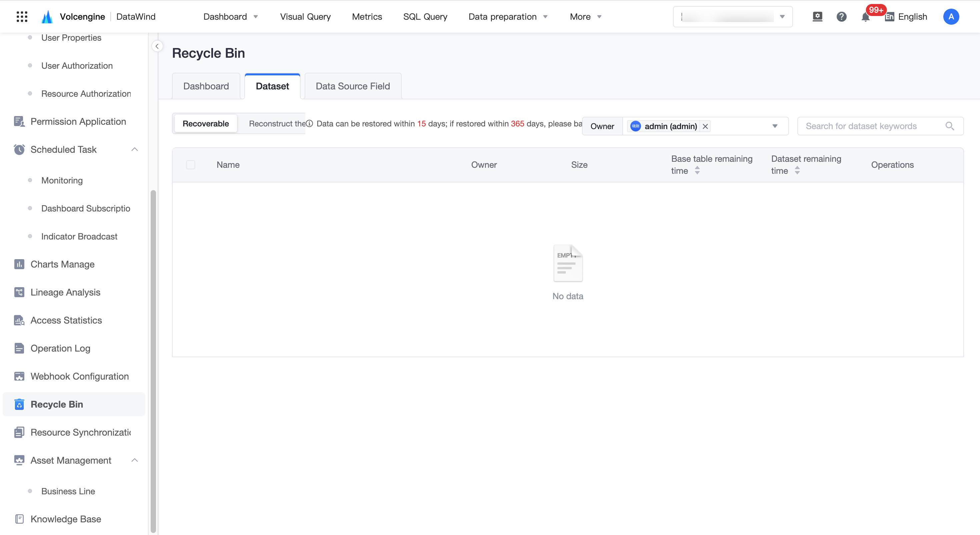Click the download center icon in header

pyautogui.click(x=817, y=16)
